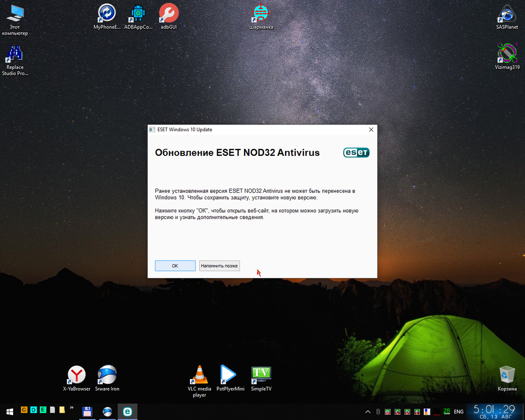This screenshot has height=420, width=525.
Task: Click ESET taskbar button
Action: [x=128, y=412]
